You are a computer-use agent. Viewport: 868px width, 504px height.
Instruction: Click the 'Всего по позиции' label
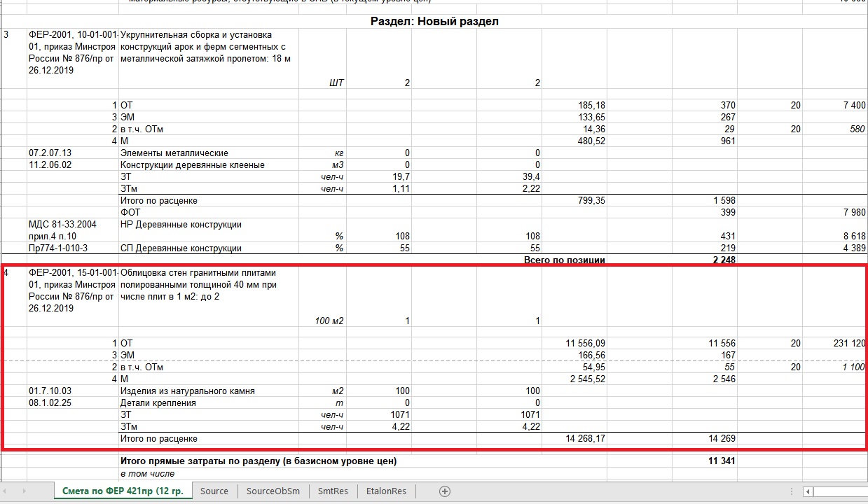click(565, 260)
